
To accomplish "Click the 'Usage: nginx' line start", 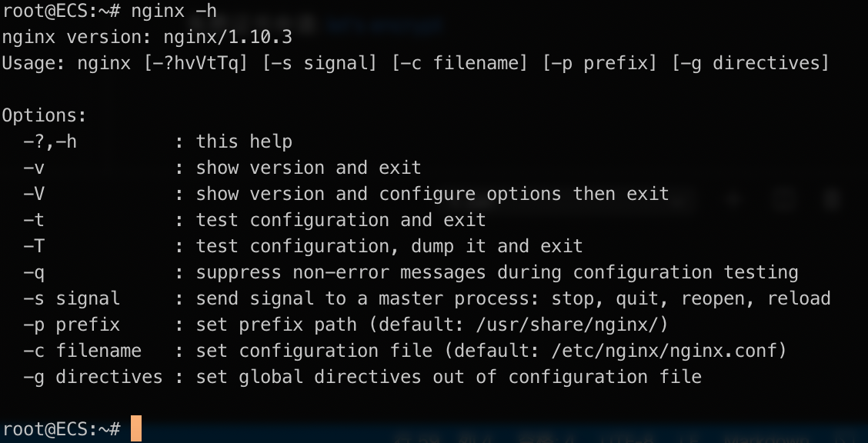I will tap(66, 63).
